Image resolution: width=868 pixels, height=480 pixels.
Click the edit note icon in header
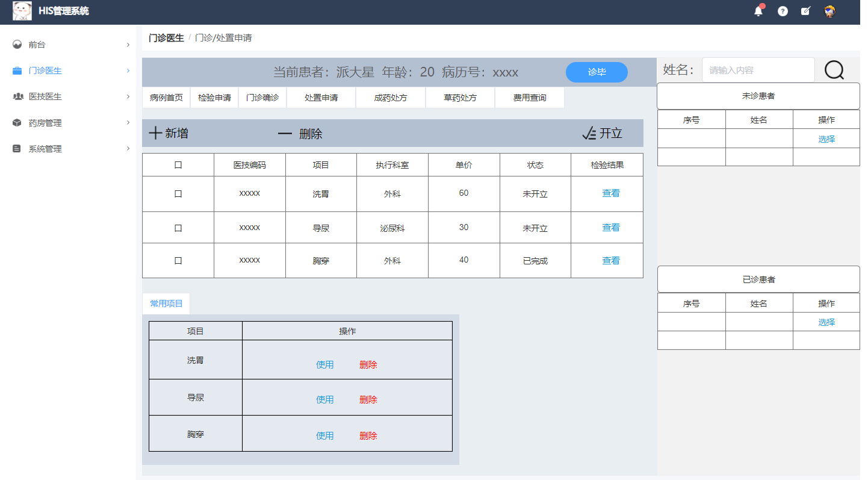pyautogui.click(x=806, y=11)
